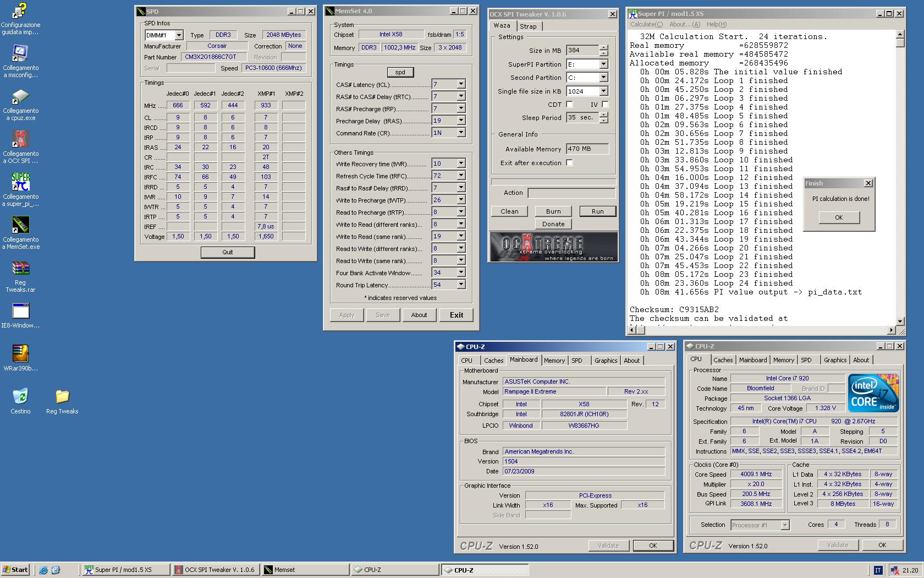Click the Donate button
The height and width of the screenshot is (578, 924).
coord(553,224)
